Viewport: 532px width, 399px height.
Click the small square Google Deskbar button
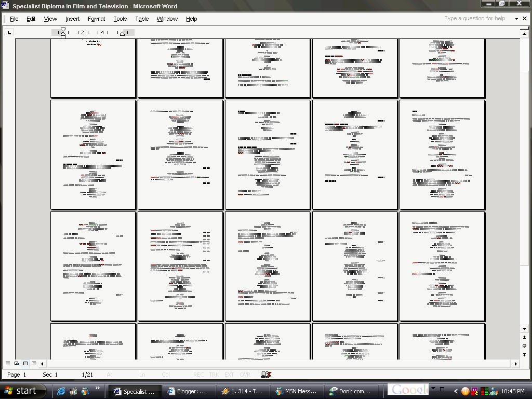pyautogui.click(x=442, y=389)
